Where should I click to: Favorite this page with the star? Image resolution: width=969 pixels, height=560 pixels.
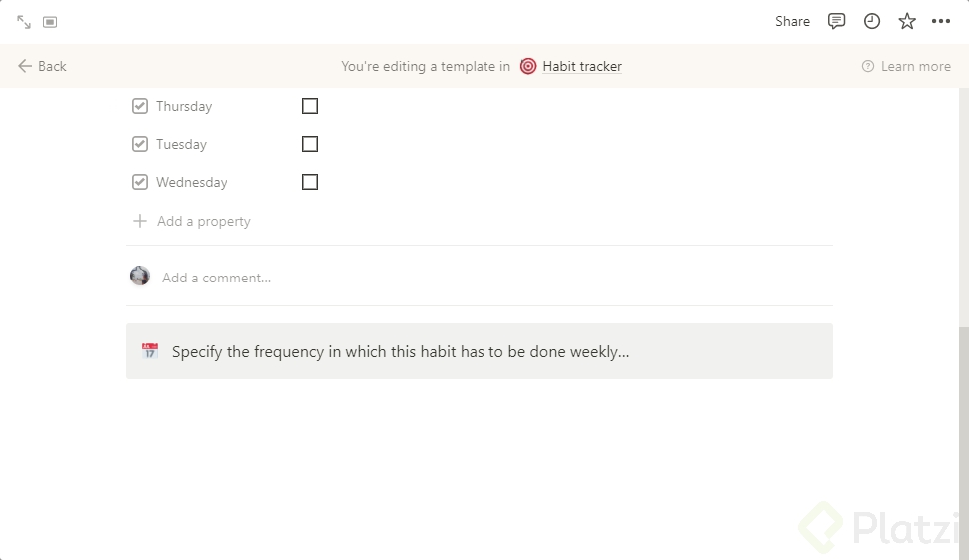[x=907, y=21]
